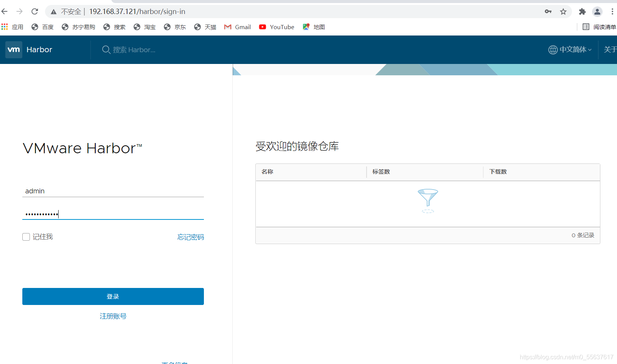
Task: Open the 关于 menu item
Action: pos(610,50)
